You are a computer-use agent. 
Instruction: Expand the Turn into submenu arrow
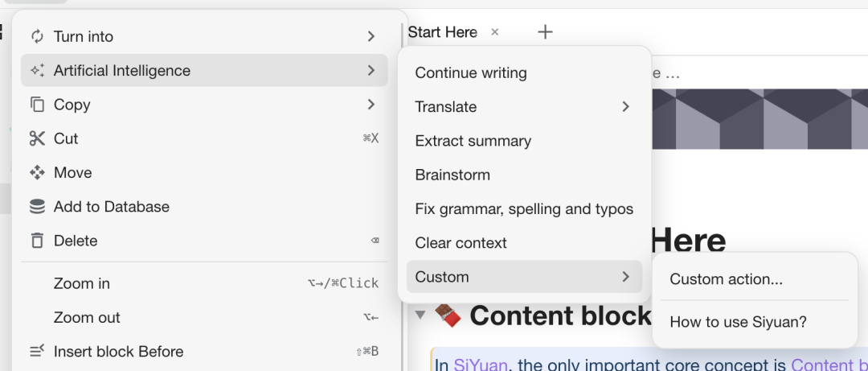371,36
